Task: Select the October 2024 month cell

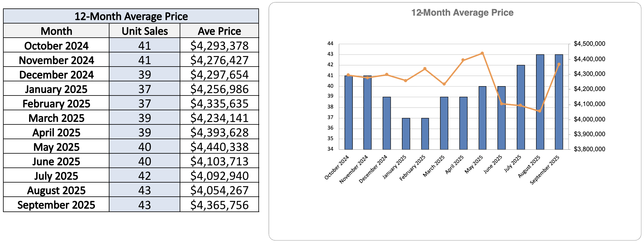Action: tap(56, 46)
